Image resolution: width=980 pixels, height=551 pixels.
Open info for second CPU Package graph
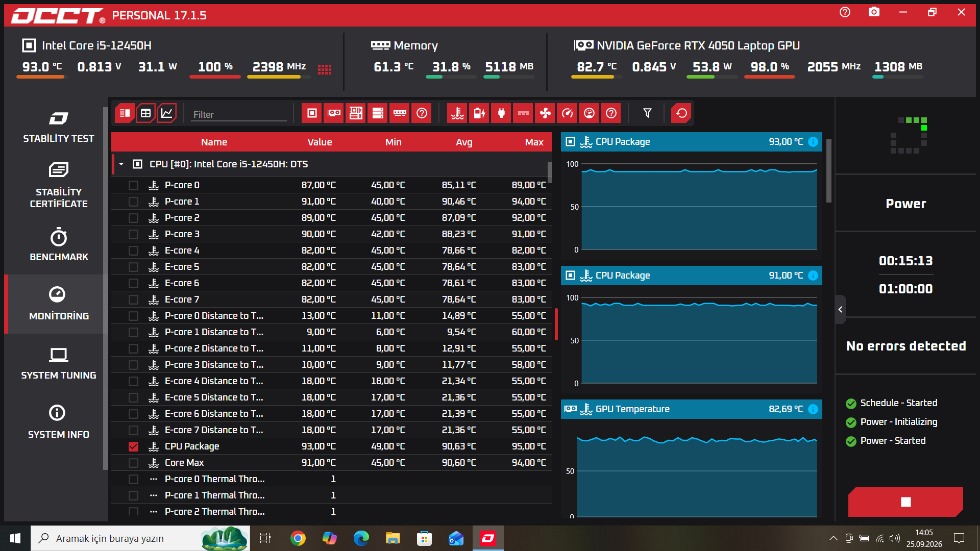[x=813, y=275]
